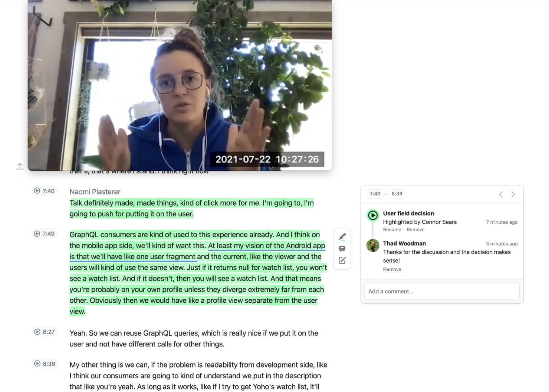Click the edit note icon
This screenshot has height=392, width=549.
[342, 260]
